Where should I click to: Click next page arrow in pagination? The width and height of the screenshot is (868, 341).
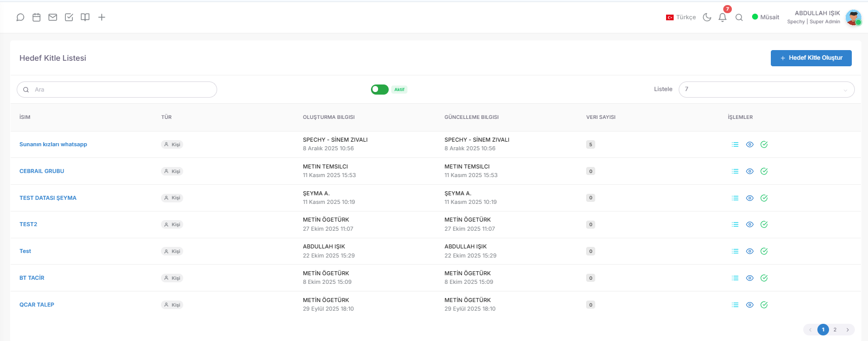(848, 330)
